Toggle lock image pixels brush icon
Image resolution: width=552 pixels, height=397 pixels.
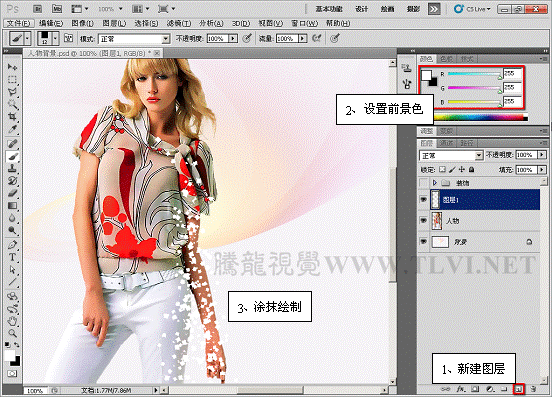(452, 170)
